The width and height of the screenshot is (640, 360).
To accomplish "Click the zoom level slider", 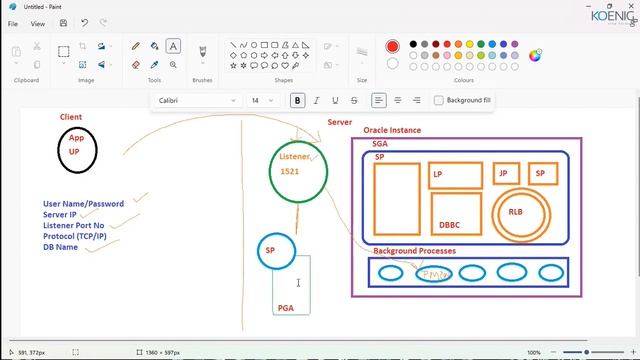I will 593,352.
